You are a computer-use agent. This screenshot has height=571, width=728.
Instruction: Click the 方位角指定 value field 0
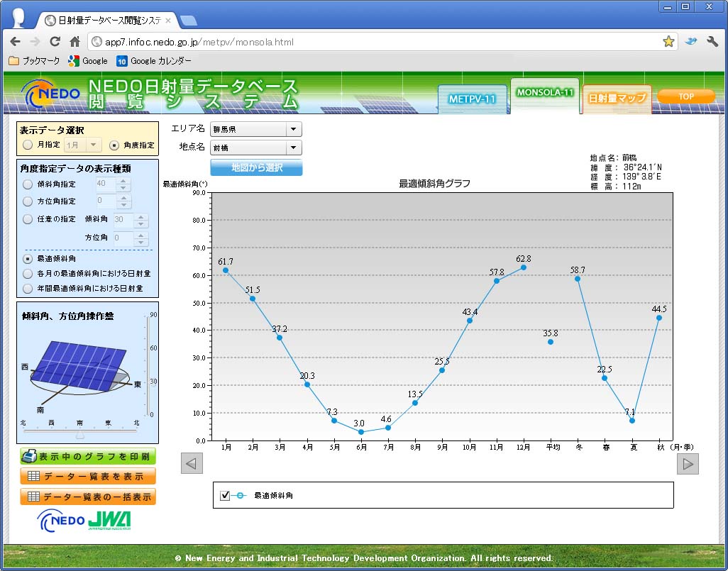click(x=106, y=201)
